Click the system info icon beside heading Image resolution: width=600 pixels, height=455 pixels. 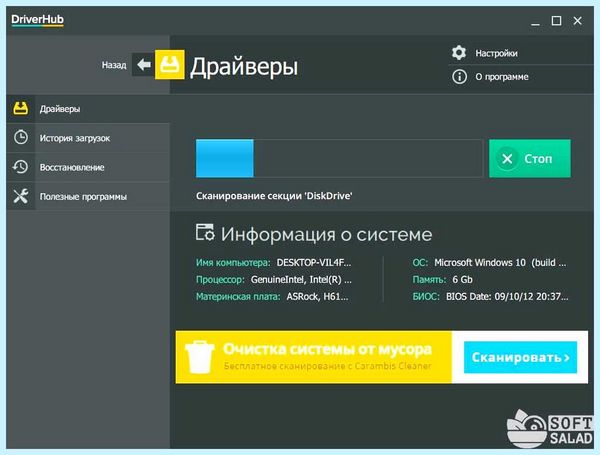coord(205,233)
